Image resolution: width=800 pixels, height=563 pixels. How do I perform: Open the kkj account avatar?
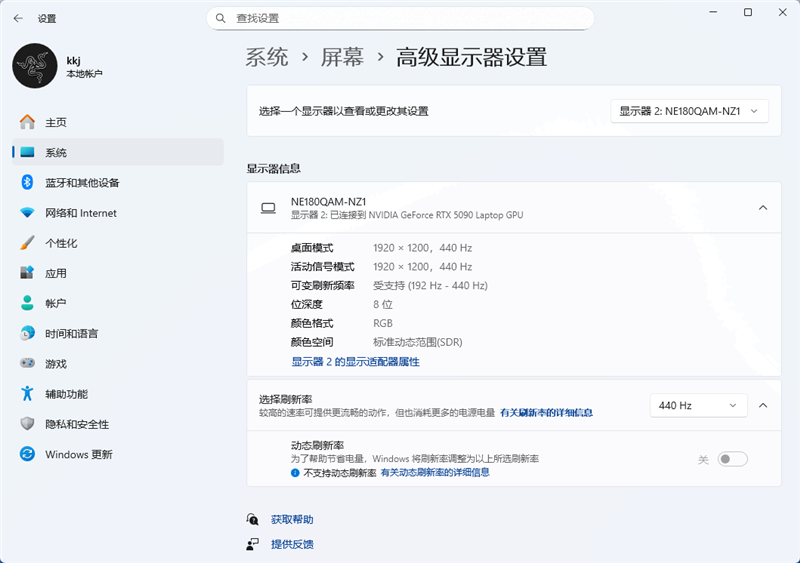(x=35, y=66)
